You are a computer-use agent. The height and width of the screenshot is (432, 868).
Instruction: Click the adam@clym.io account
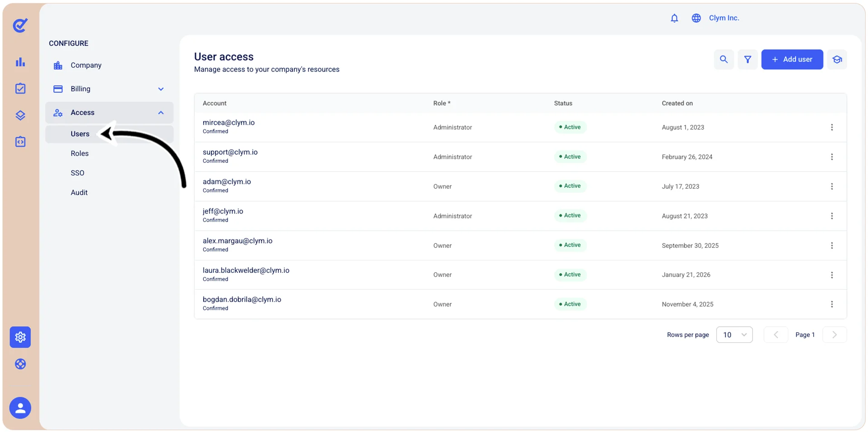click(x=227, y=181)
